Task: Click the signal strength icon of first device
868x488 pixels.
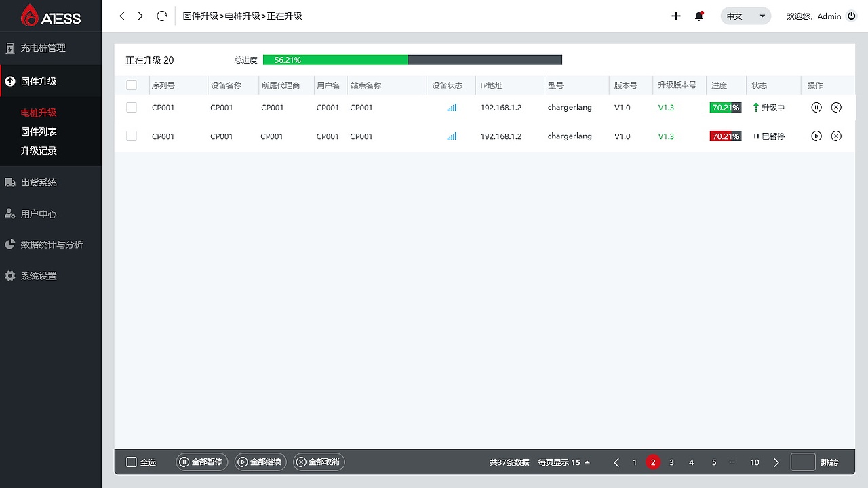Action: tap(452, 107)
